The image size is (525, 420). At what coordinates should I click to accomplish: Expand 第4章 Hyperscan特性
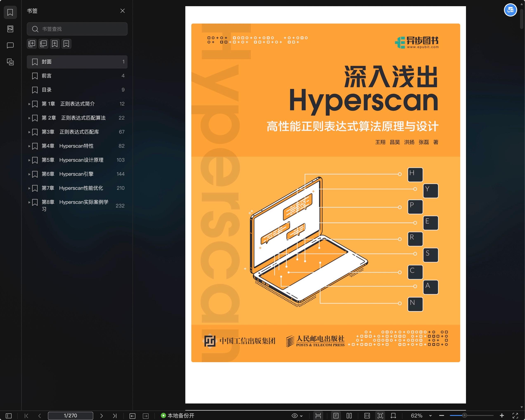29,146
